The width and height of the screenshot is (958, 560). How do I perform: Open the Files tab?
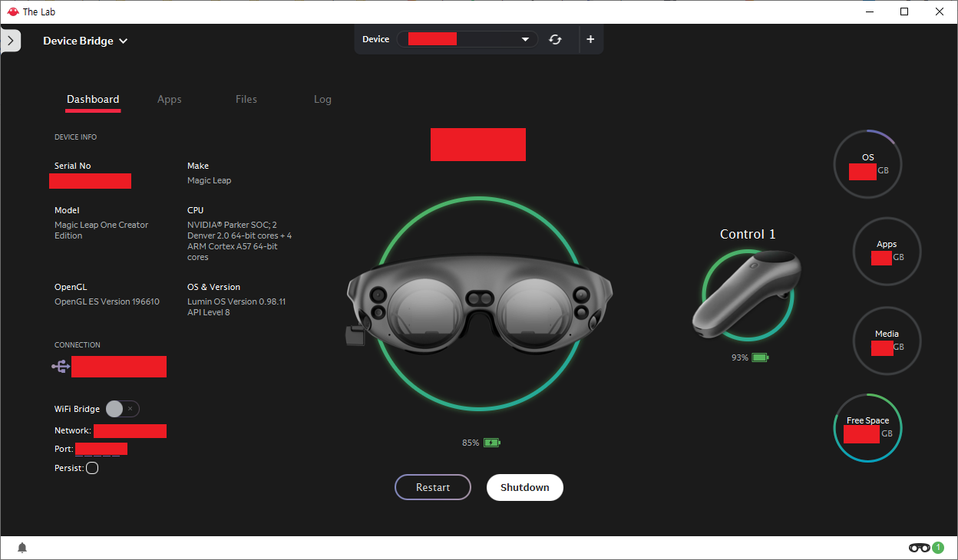246,100
